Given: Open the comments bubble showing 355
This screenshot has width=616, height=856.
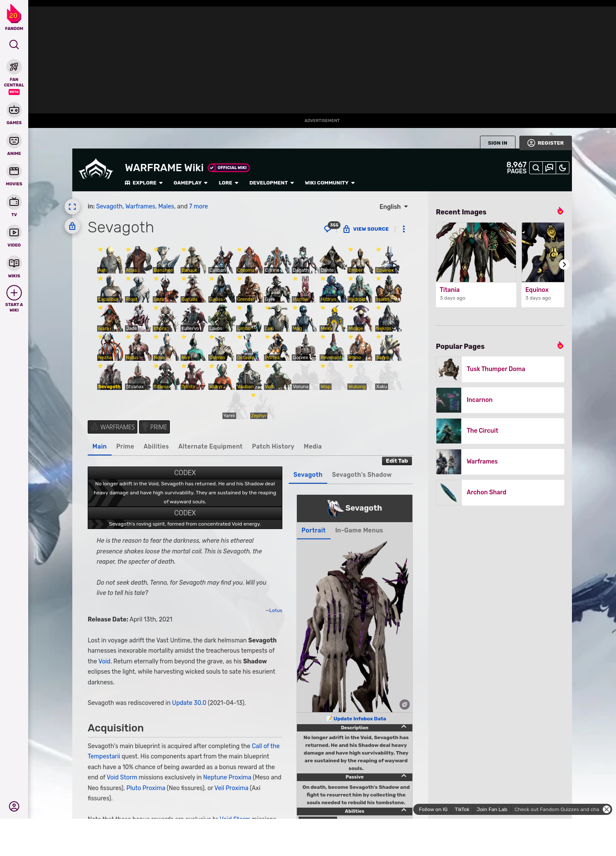Looking at the screenshot, I should 328,229.
